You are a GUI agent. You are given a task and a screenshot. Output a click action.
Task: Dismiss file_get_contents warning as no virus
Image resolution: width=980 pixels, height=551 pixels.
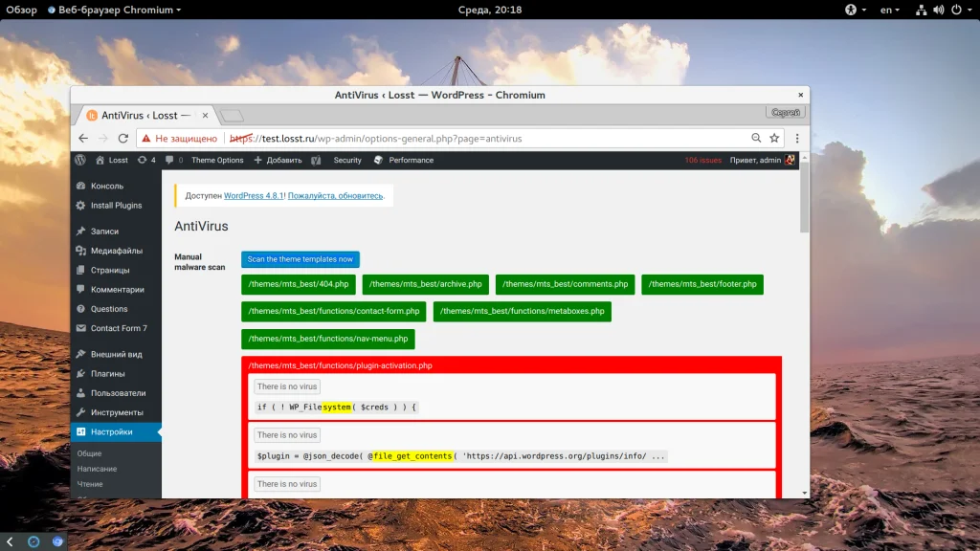(x=287, y=435)
